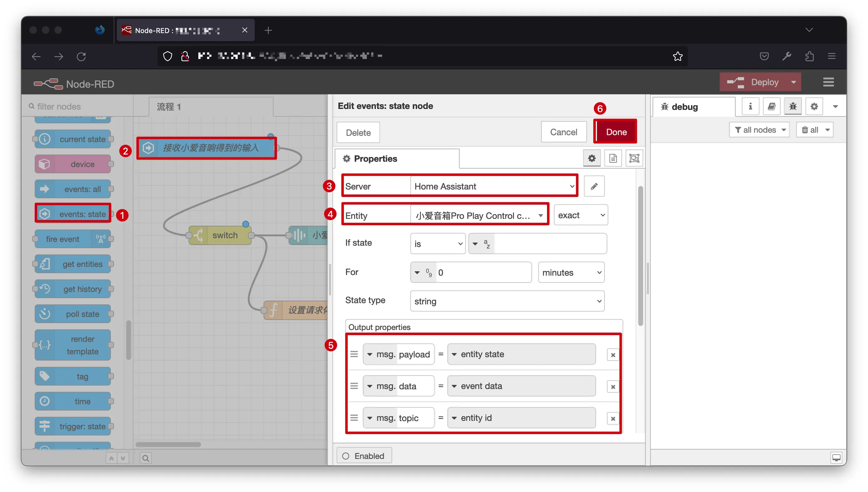Open the If state 'is' comparator dropdown

click(437, 244)
